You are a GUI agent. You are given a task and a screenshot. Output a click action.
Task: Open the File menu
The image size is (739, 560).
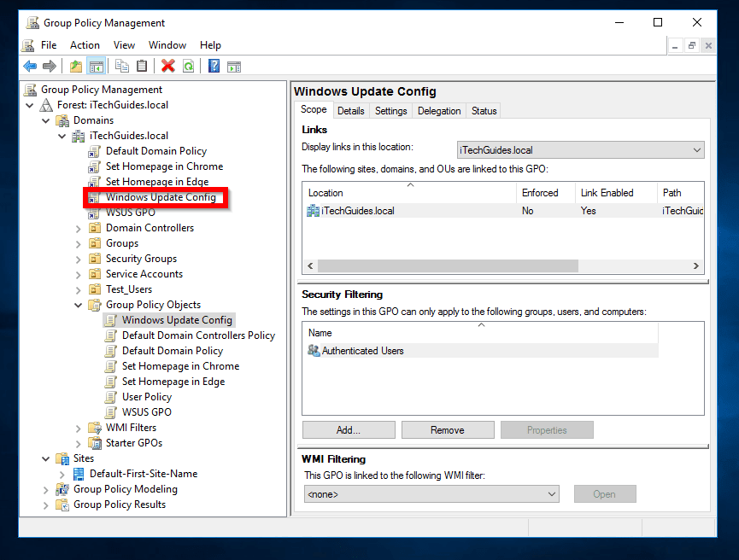coord(49,45)
